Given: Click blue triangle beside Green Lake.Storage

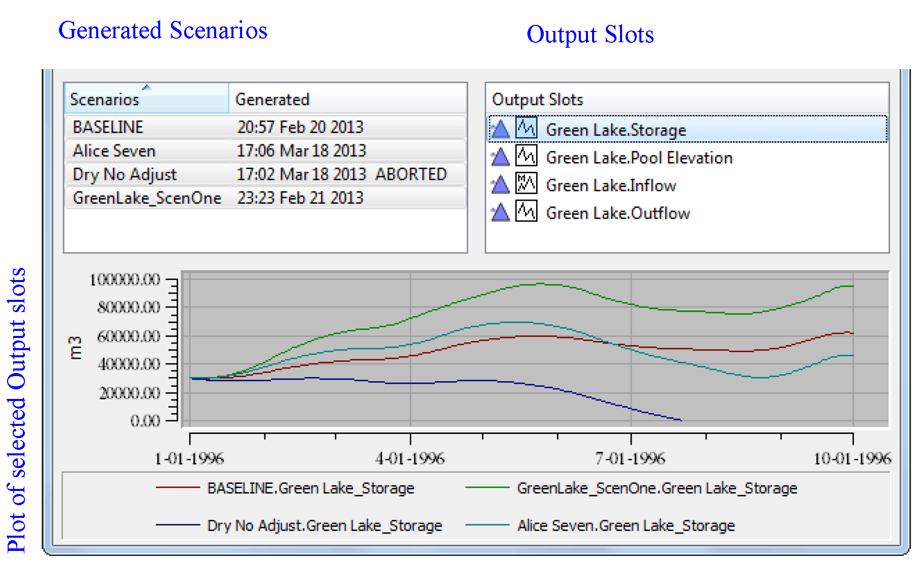Looking at the screenshot, I should point(500,129).
